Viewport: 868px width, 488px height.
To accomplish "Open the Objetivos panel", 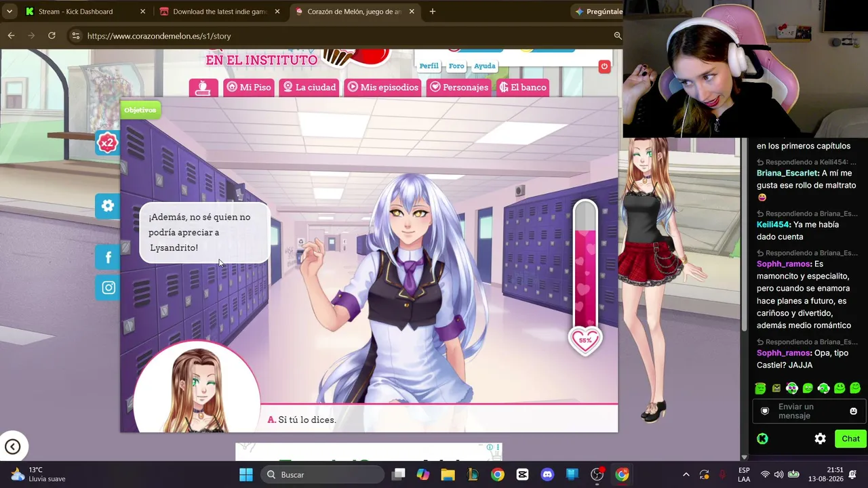I will point(140,110).
